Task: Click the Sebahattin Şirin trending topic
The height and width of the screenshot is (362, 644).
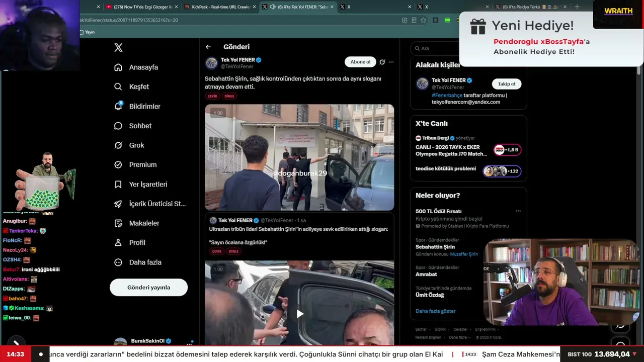Action: click(435, 247)
